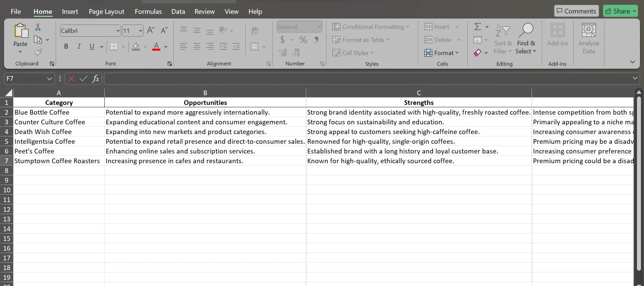Collapse the ribbon with chevron

click(633, 62)
